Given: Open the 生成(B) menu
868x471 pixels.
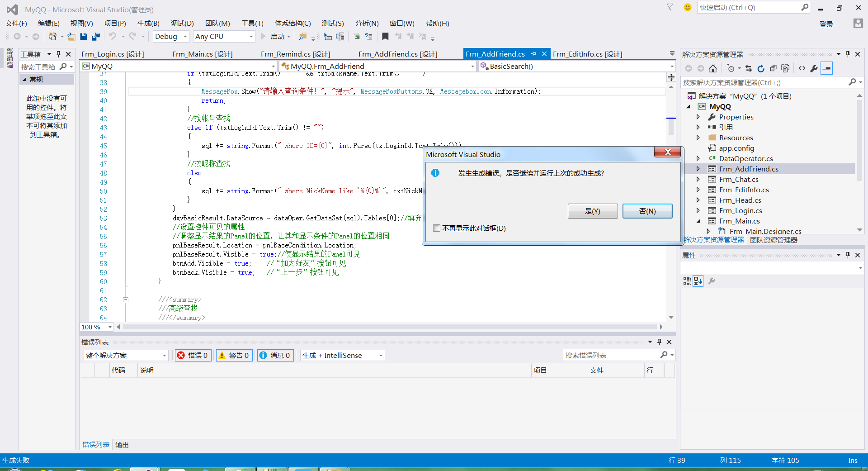Looking at the screenshot, I should pos(148,23).
